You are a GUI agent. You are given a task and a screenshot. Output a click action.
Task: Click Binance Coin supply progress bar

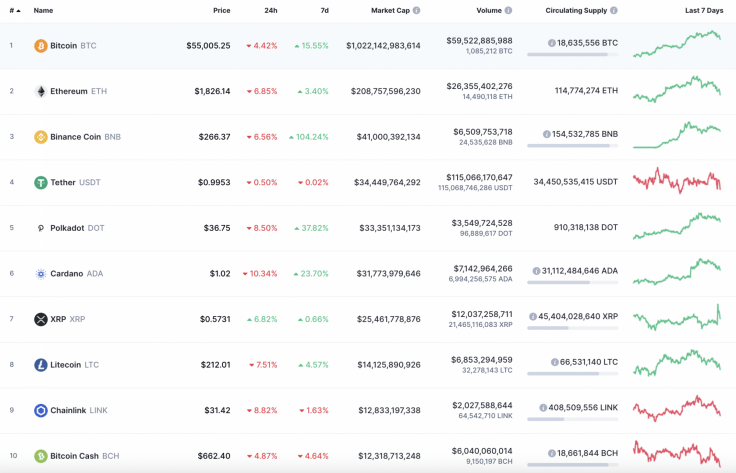[572, 146]
